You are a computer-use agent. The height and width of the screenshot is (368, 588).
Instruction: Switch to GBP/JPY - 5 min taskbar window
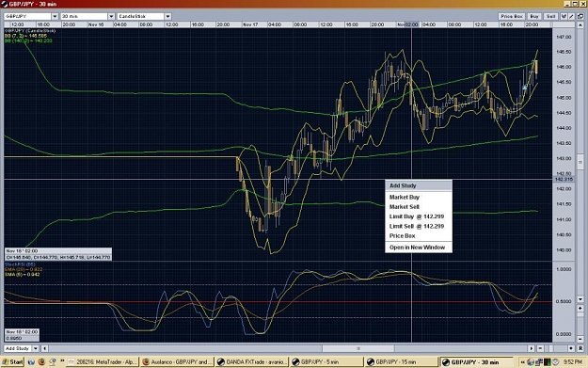click(327, 362)
